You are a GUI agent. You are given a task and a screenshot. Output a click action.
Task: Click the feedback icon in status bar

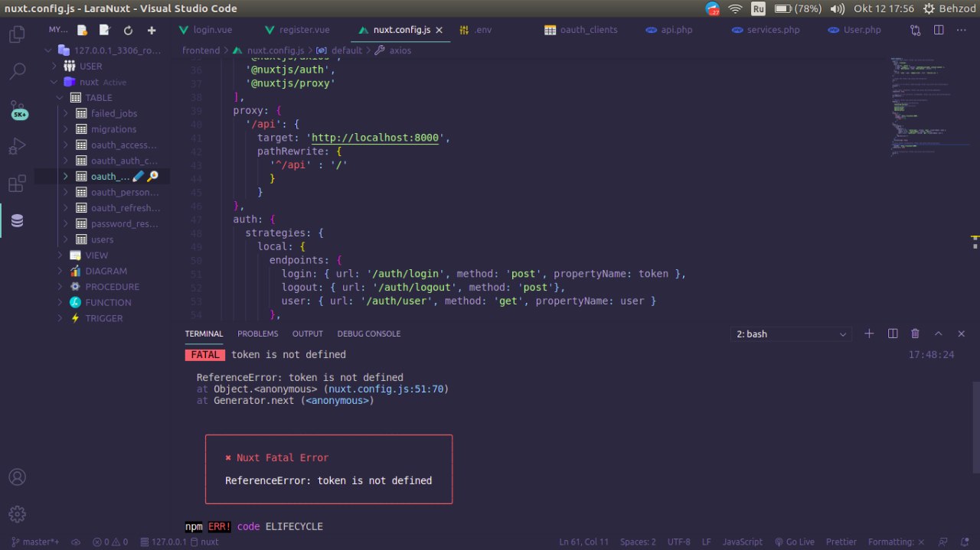pos(943,542)
